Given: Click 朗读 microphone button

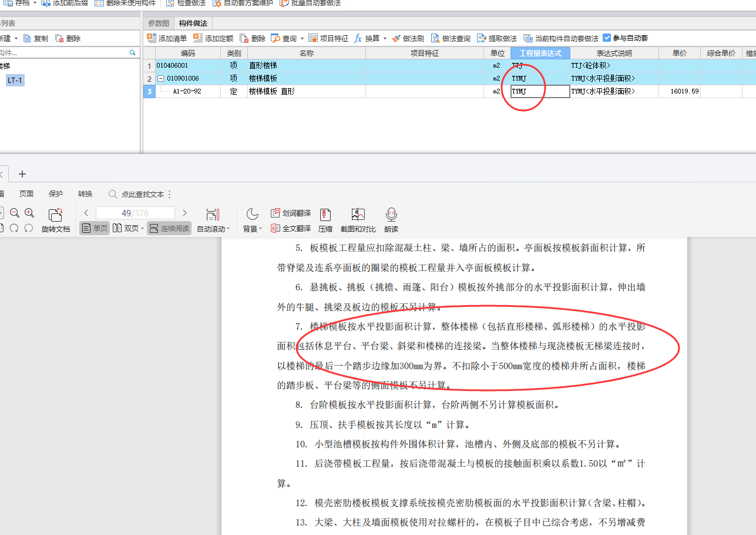Looking at the screenshot, I should [x=391, y=220].
